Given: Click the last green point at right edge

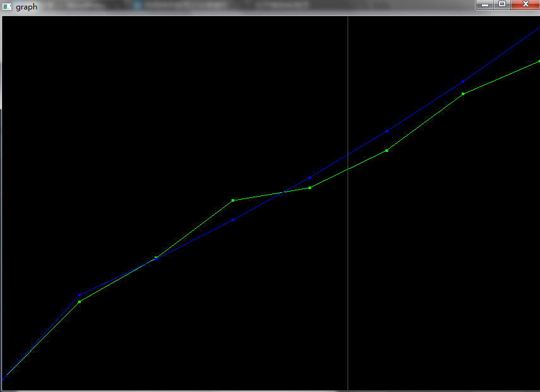Looking at the screenshot, I should pos(538,61).
